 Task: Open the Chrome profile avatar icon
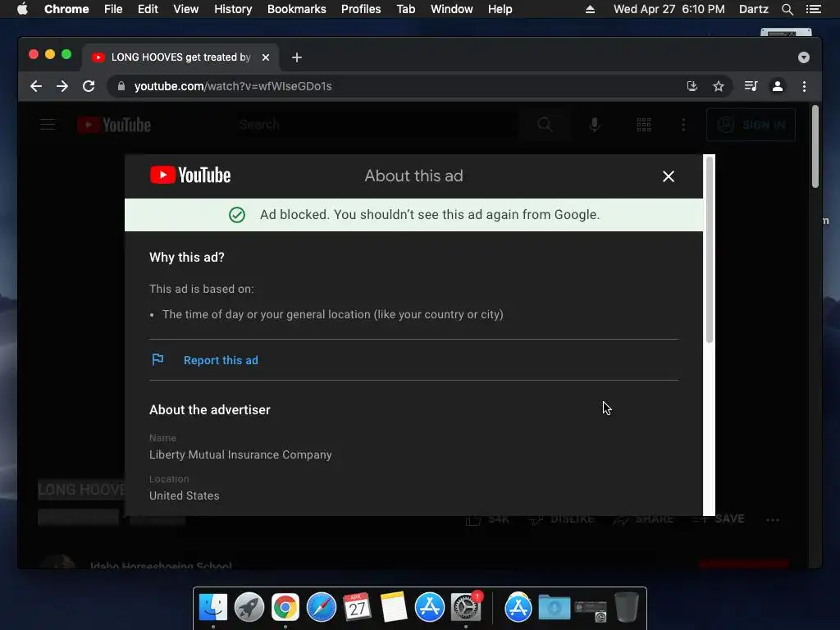(x=778, y=86)
